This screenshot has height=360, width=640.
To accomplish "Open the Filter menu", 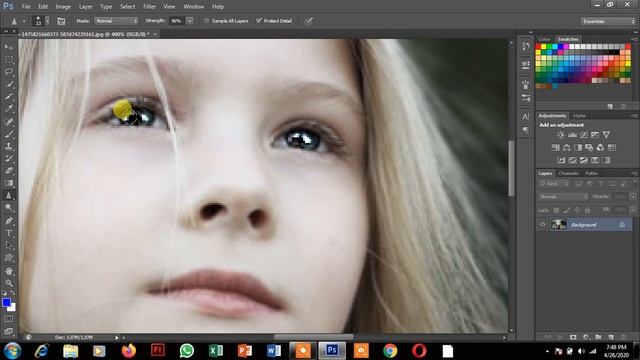I will click(149, 7).
